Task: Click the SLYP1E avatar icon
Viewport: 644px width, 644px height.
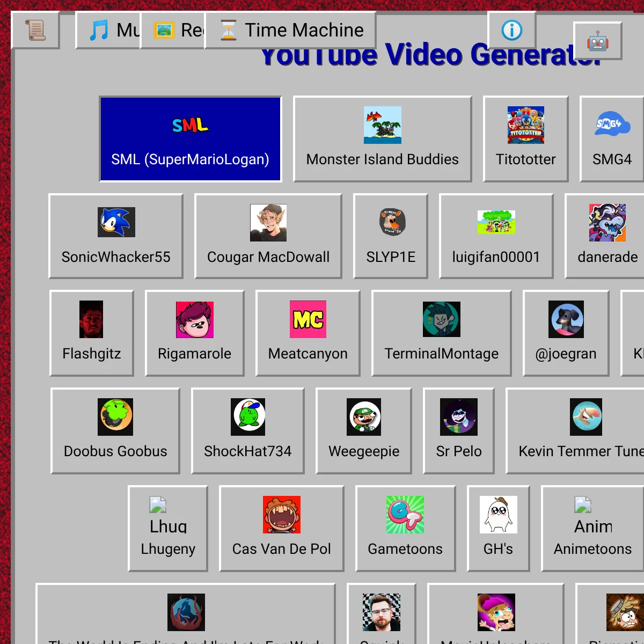Action: click(392, 222)
